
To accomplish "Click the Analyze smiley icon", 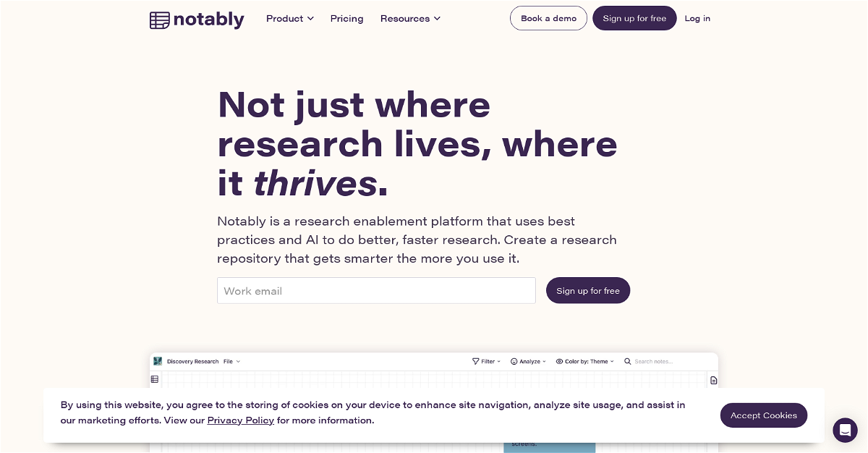I will click(x=514, y=361).
